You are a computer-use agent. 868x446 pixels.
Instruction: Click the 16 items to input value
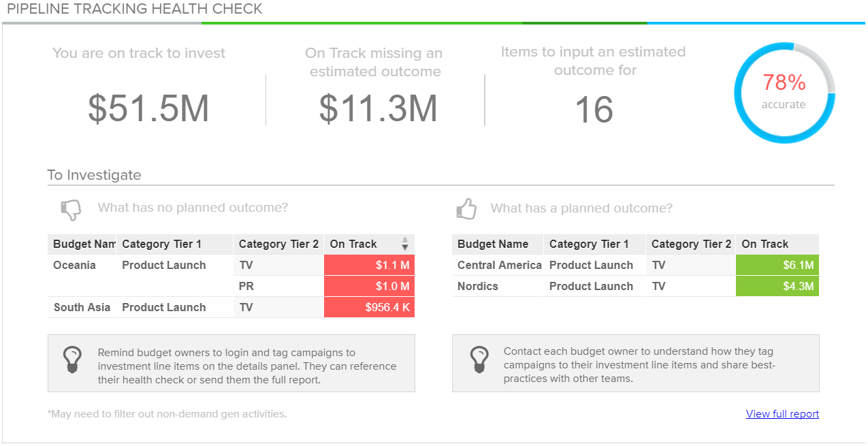point(594,110)
